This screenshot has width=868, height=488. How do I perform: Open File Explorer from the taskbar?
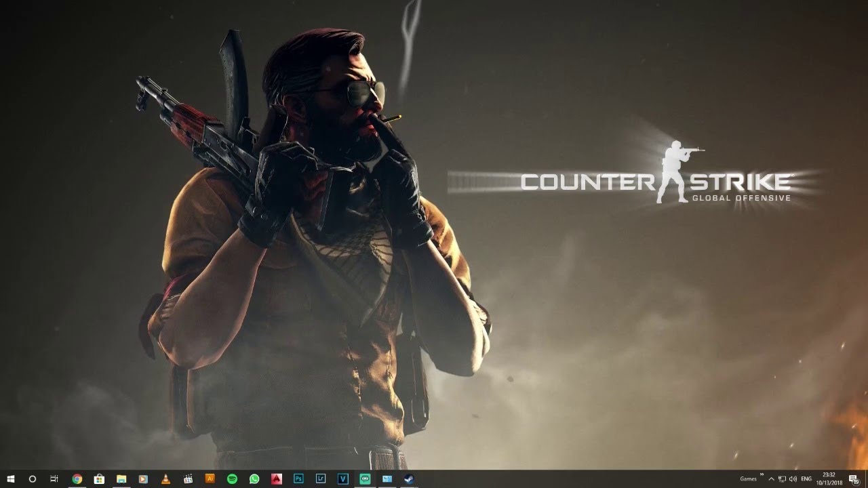tap(121, 479)
